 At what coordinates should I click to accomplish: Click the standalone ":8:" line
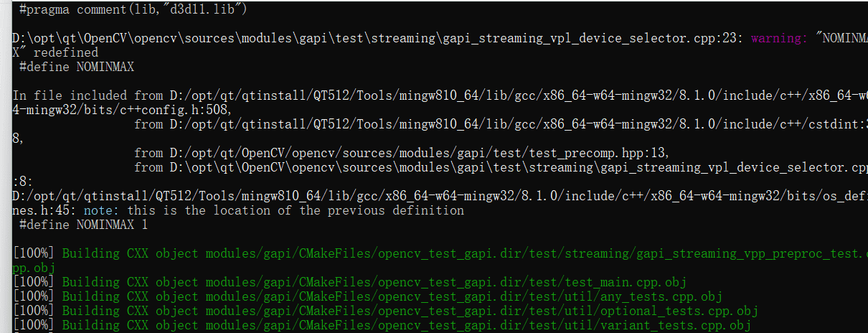(x=24, y=182)
